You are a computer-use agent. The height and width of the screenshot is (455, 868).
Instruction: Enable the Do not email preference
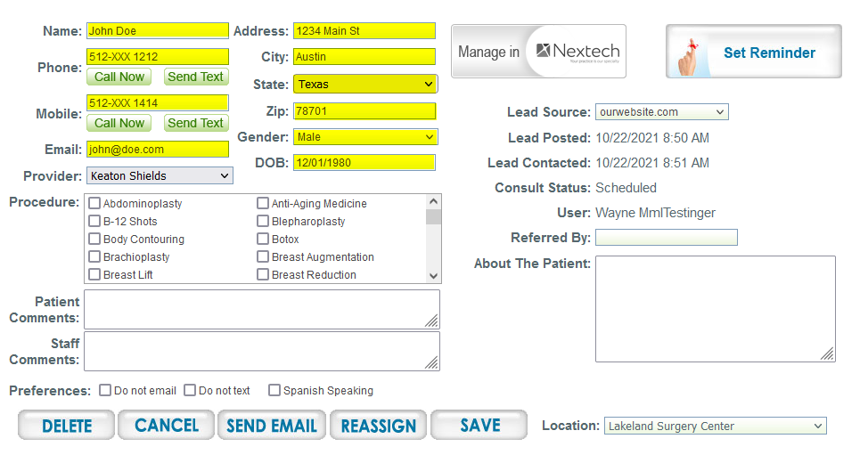[x=105, y=390]
